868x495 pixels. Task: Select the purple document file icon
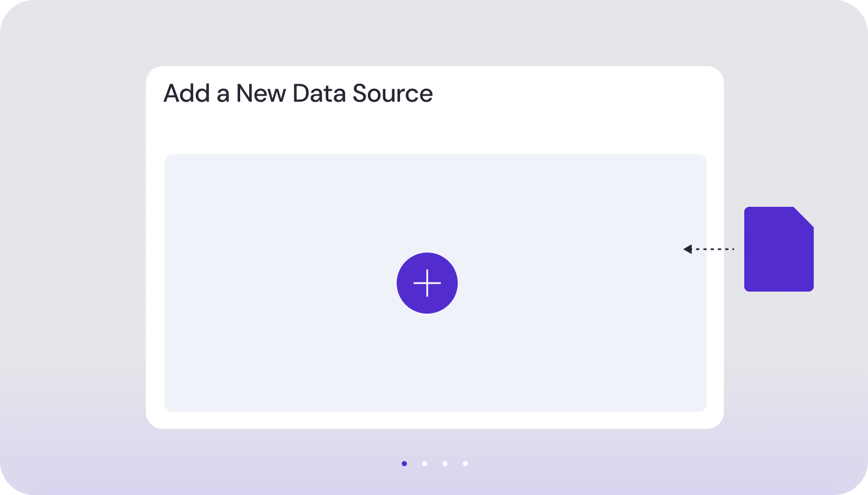point(779,249)
